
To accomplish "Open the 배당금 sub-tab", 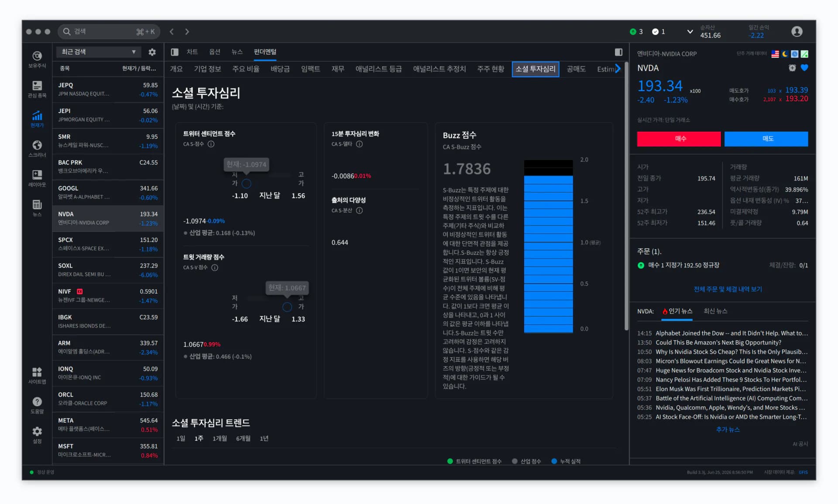I will pyautogui.click(x=280, y=69).
